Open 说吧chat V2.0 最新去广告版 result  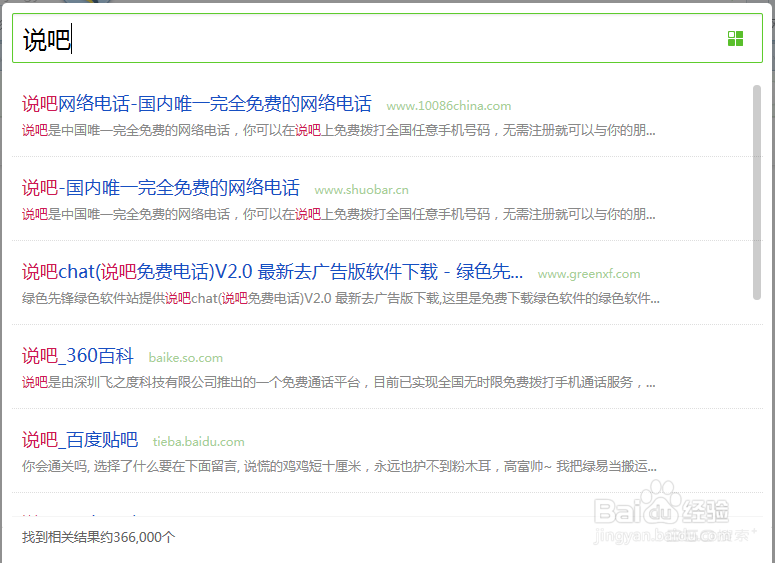(x=272, y=272)
